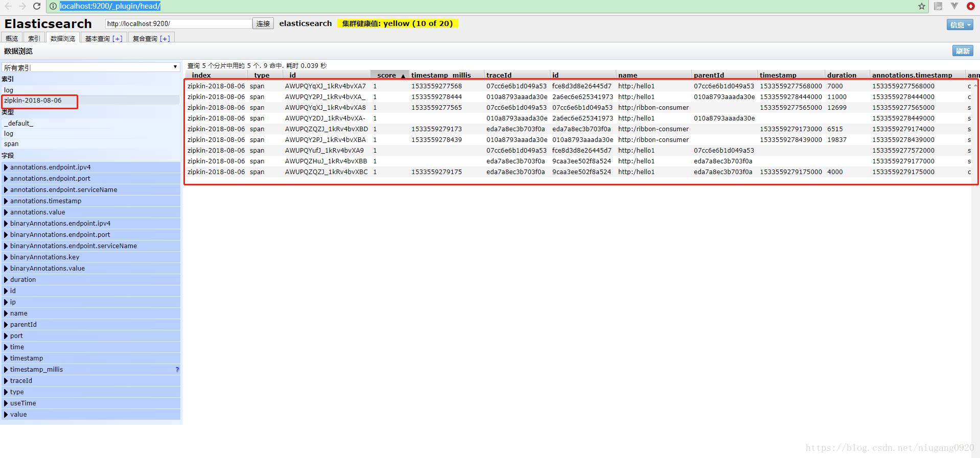Click the duration value 19837

click(x=837, y=139)
